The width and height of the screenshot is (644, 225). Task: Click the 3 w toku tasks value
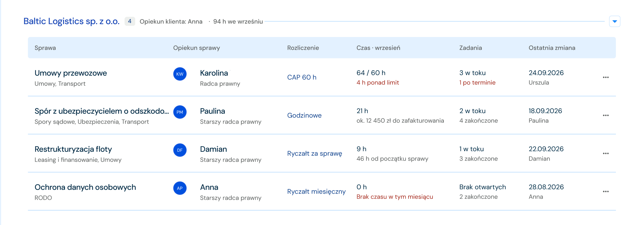473,73
